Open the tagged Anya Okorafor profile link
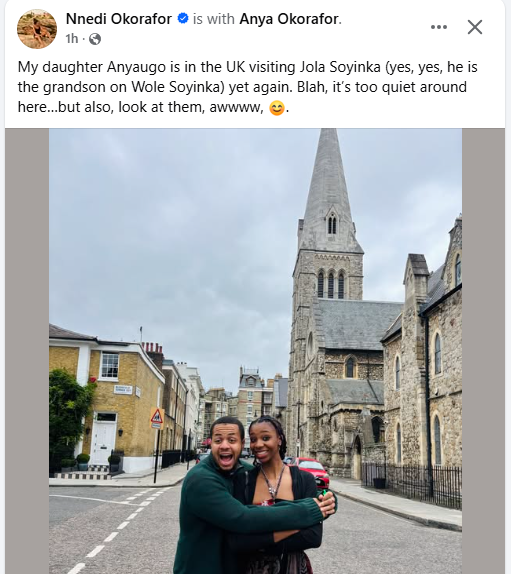The height and width of the screenshot is (574, 511). (289, 19)
